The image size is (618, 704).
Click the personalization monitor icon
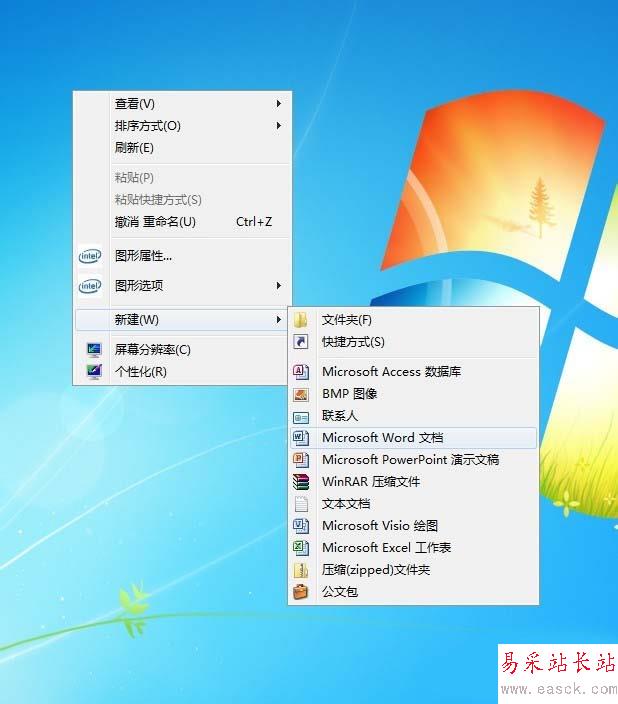pos(94,371)
